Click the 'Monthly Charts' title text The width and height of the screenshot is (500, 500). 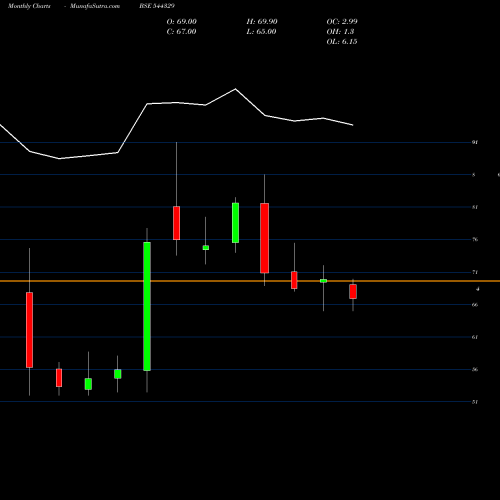[29, 6]
